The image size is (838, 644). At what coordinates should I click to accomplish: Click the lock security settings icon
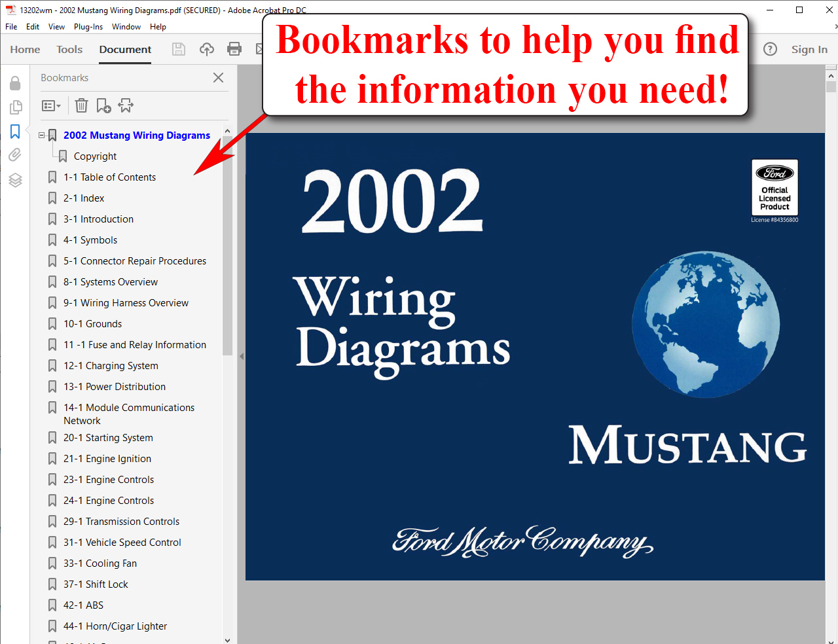pyautogui.click(x=15, y=83)
